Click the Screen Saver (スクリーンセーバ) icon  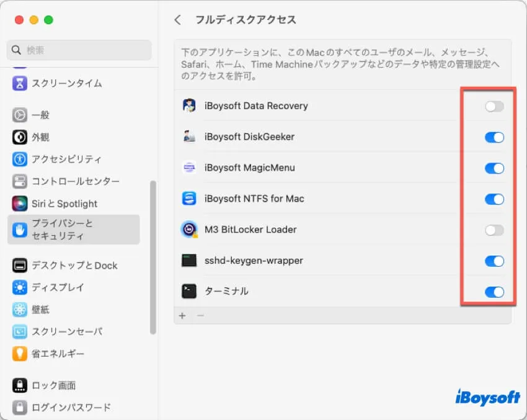coord(19,331)
